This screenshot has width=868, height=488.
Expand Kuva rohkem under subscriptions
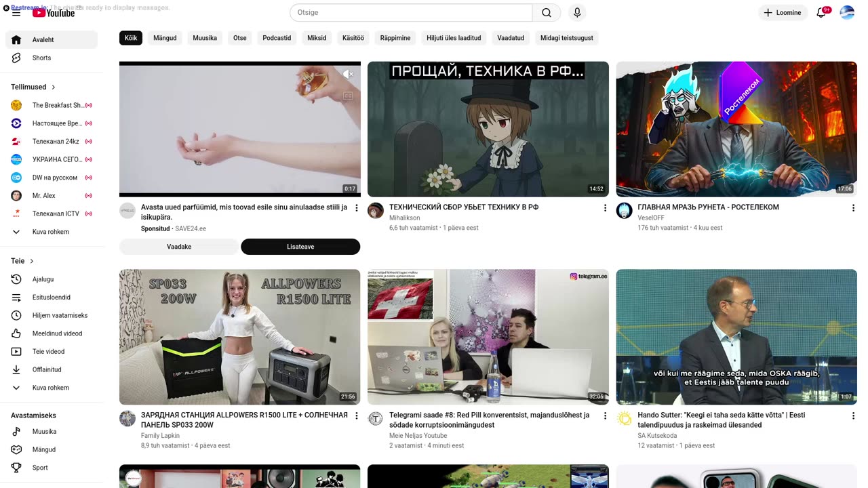tap(52, 232)
